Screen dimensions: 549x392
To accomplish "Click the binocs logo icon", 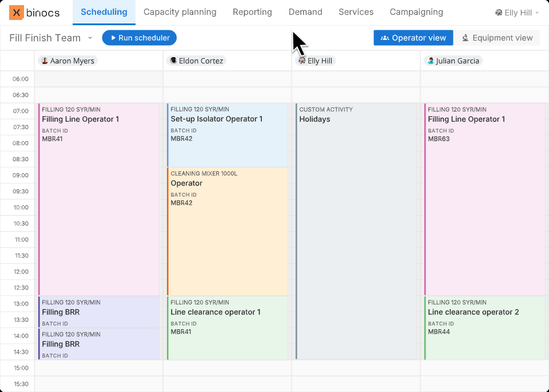I will tap(17, 12).
